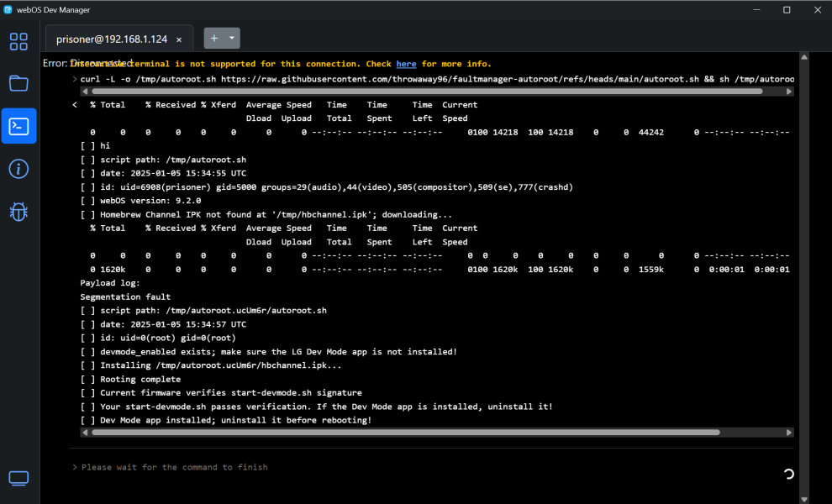Switch to the prisoner@192.168.1.124 tab
Screen dimensions: 832x504
pyautogui.click(x=111, y=39)
